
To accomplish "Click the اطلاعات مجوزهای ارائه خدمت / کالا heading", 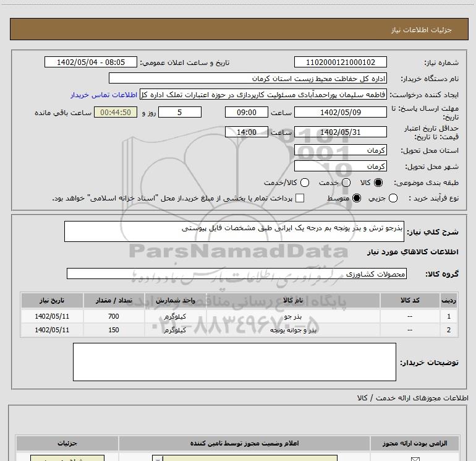I will tap(412, 398).
